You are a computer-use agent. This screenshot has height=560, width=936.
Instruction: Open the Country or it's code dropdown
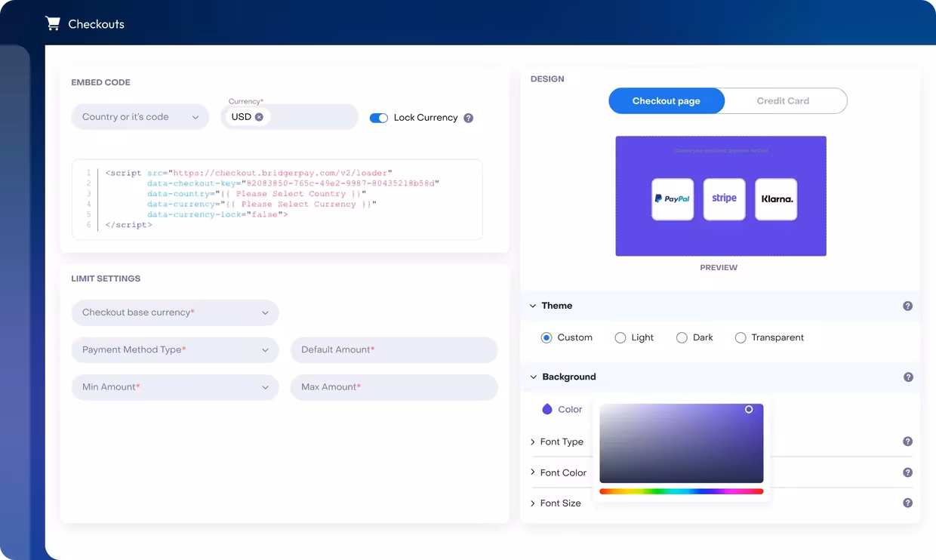click(x=140, y=117)
